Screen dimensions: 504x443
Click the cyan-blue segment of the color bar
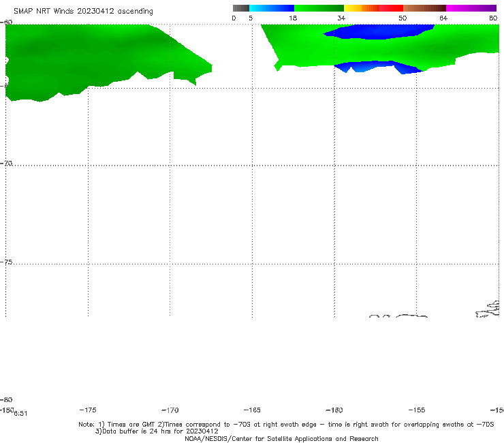click(x=272, y=8)
